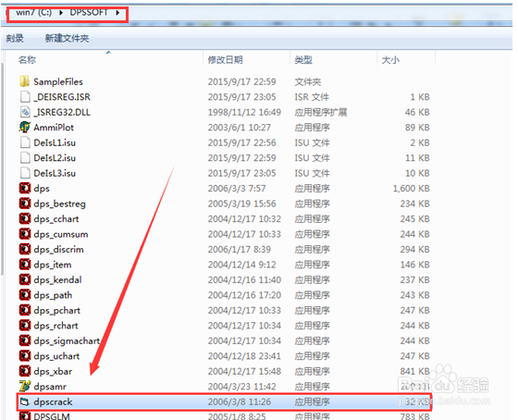Click the DeIsL3.isu file icon
The width and height of the screenshot is (518, 420).
(25, 172)
